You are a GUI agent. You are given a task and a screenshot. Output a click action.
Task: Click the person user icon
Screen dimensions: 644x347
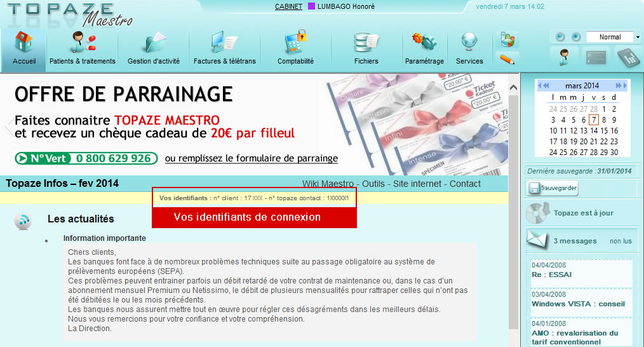click(x=565, y=57)
